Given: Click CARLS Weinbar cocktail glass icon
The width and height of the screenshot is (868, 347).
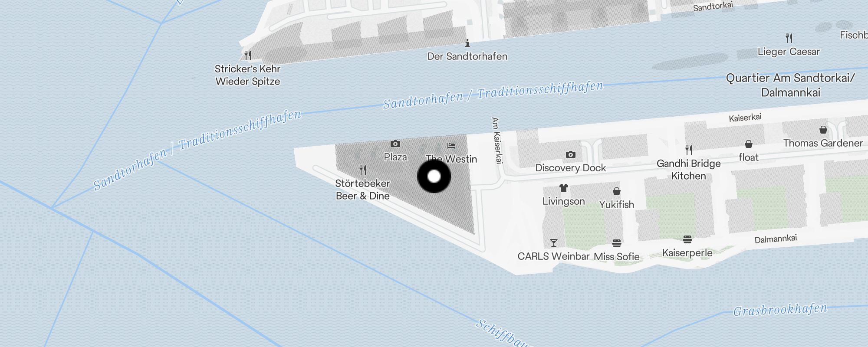Looking at the screenshot, I should click(x=553, y=243).
